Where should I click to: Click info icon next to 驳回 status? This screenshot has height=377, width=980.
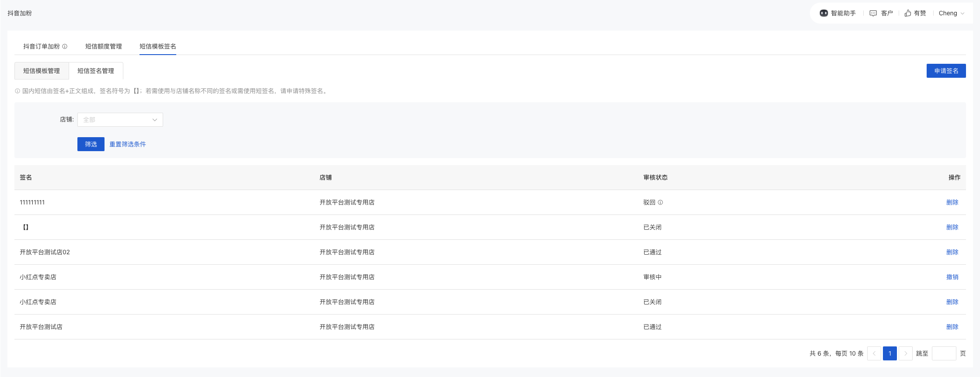point(660,202)
